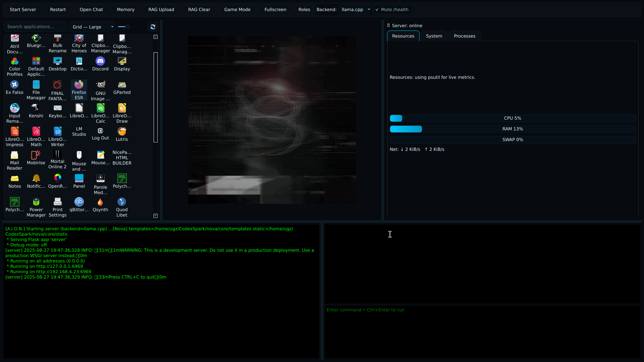Open the Grid — Large view dropdown
The width and height of the screenshot is (644, 362).
tap(93, 27)
